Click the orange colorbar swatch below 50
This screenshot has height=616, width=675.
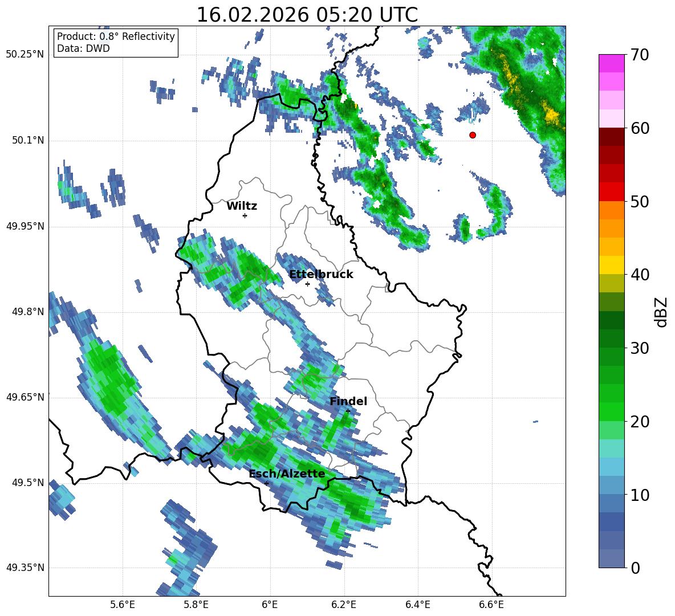pos(611,210)
